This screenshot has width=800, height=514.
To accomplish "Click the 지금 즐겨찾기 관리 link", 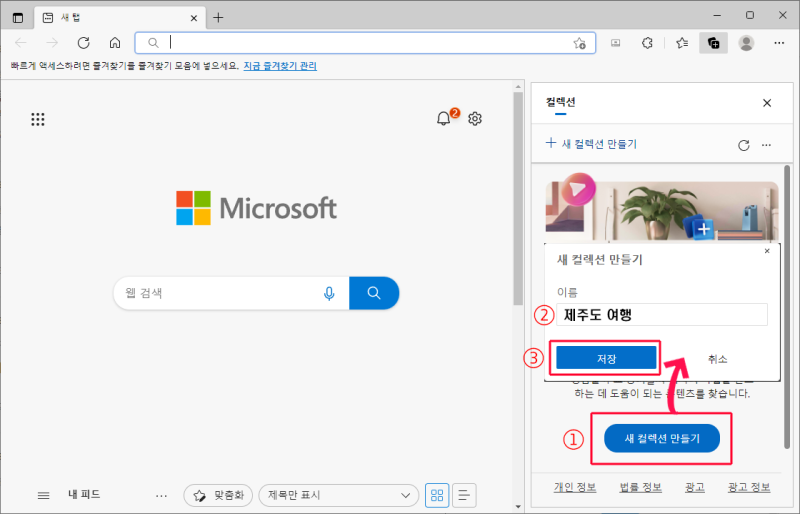I will (x=280, y=66).
